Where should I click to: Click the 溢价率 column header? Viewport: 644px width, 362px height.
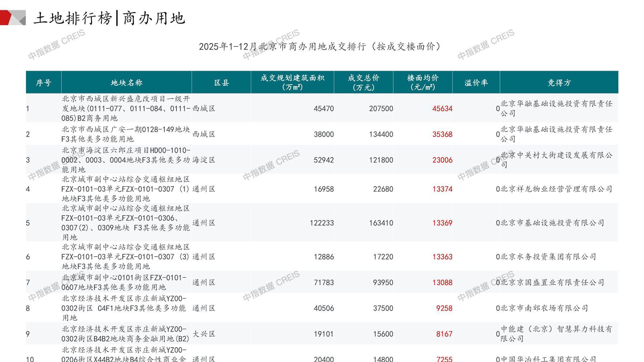(x=476, y=83)
